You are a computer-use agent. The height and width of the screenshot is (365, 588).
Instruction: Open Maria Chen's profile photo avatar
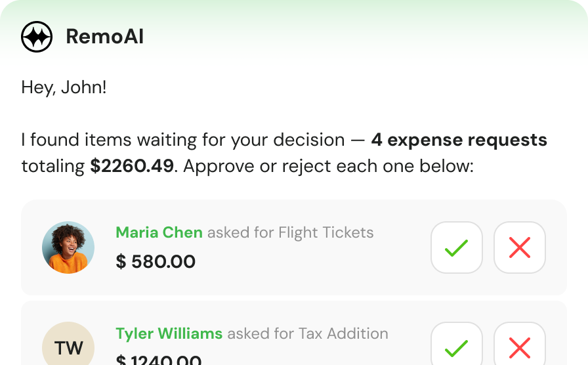tap(68, 247)
